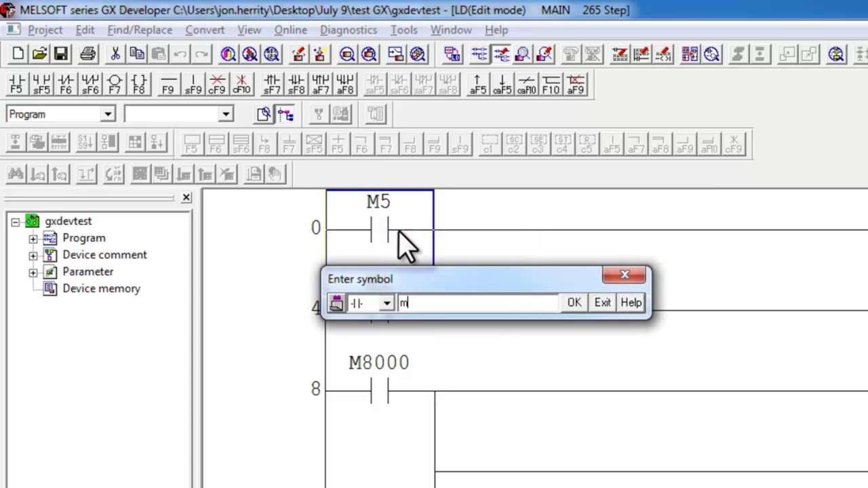Click Help in Enter symbol dialog

tap(631, 303)
